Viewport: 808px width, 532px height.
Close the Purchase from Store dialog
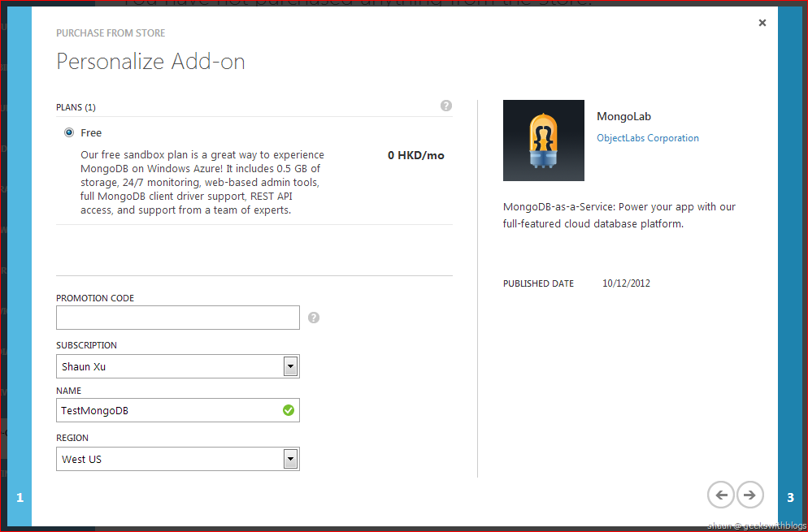pos(762,23)
